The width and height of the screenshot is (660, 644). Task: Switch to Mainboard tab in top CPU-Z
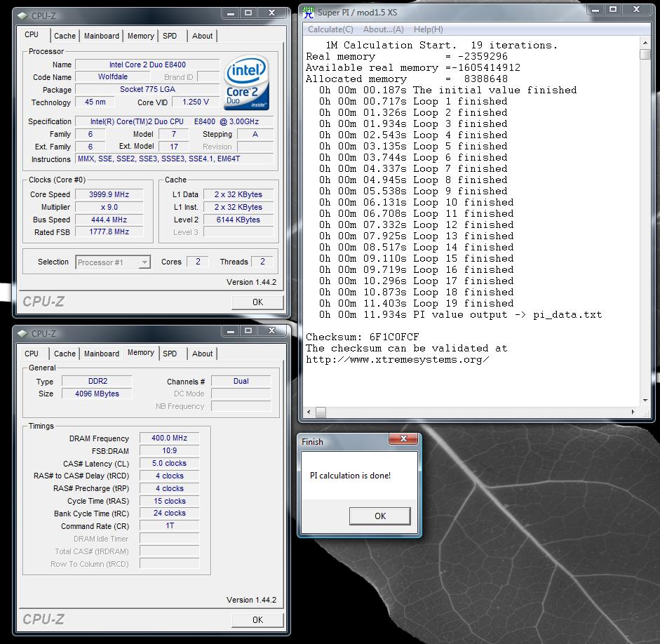(102, 36)
